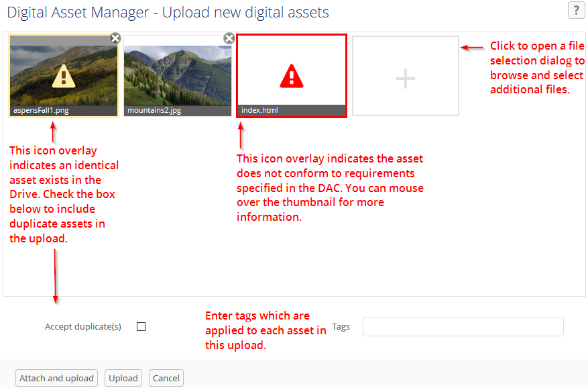Click the red non-conformance icon on index.html

pos(291,74)
